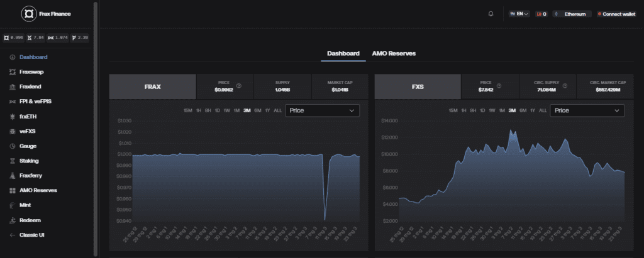
Task: Open Fraxswap from the sidebar
Action: pos(31,72)
